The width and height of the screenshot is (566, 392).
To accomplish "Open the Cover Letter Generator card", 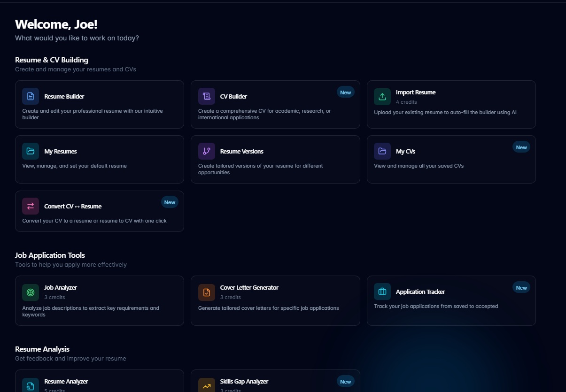I will click(x=275, y=300).
